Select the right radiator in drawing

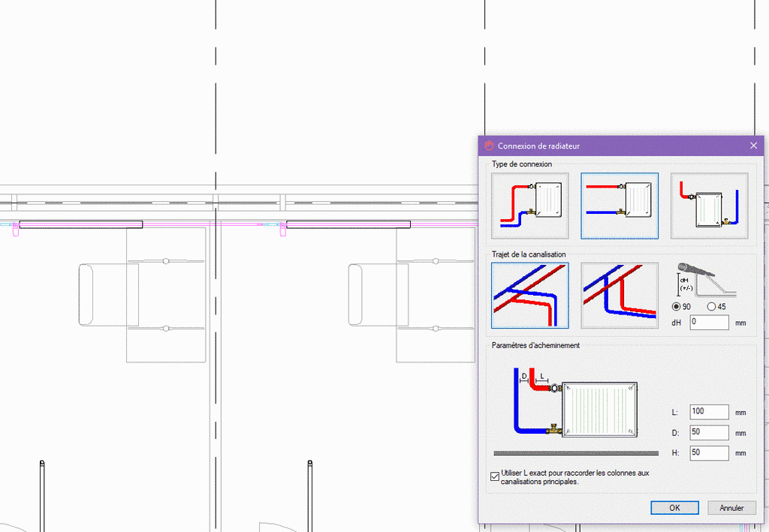coord(348,224)
